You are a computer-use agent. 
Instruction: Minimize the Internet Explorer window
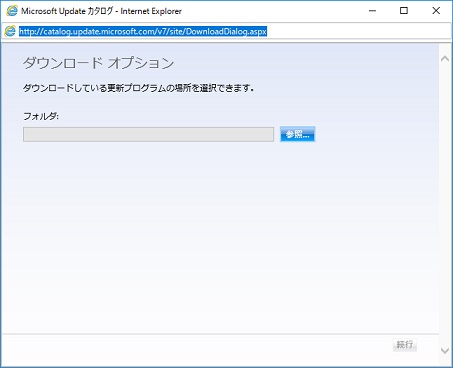pyautogui.click(x=372, y=11)
